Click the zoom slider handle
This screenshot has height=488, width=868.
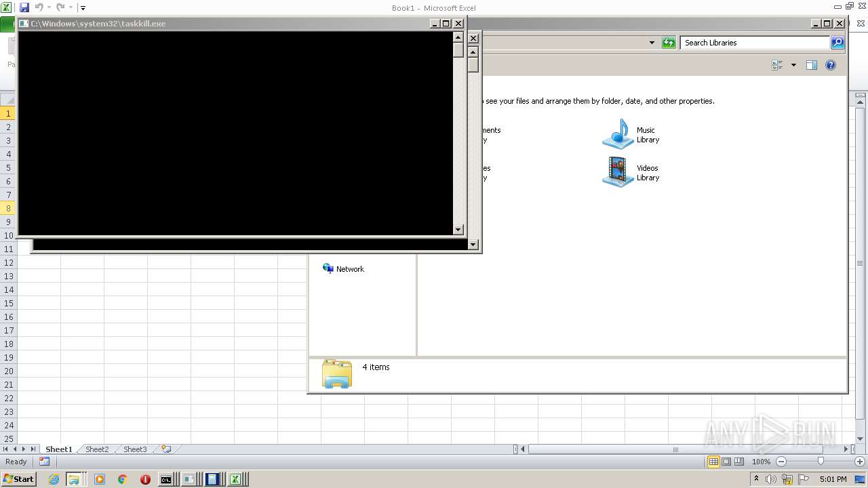pos(821,462)
